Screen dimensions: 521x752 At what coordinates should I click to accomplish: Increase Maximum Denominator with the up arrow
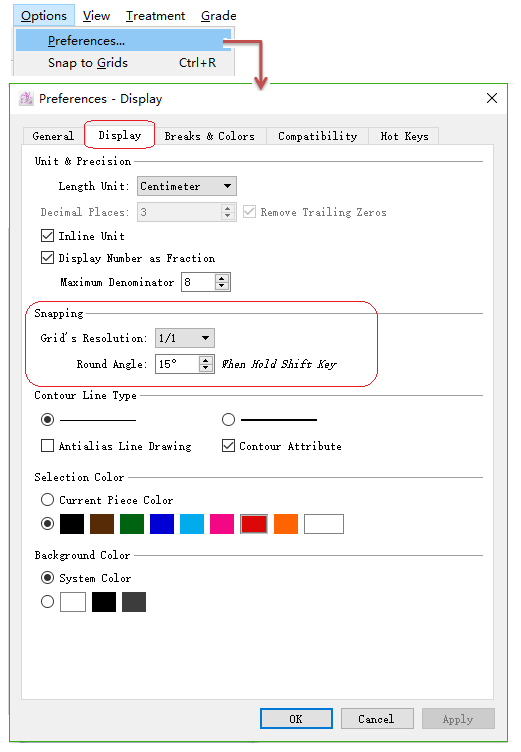(222, 278)
